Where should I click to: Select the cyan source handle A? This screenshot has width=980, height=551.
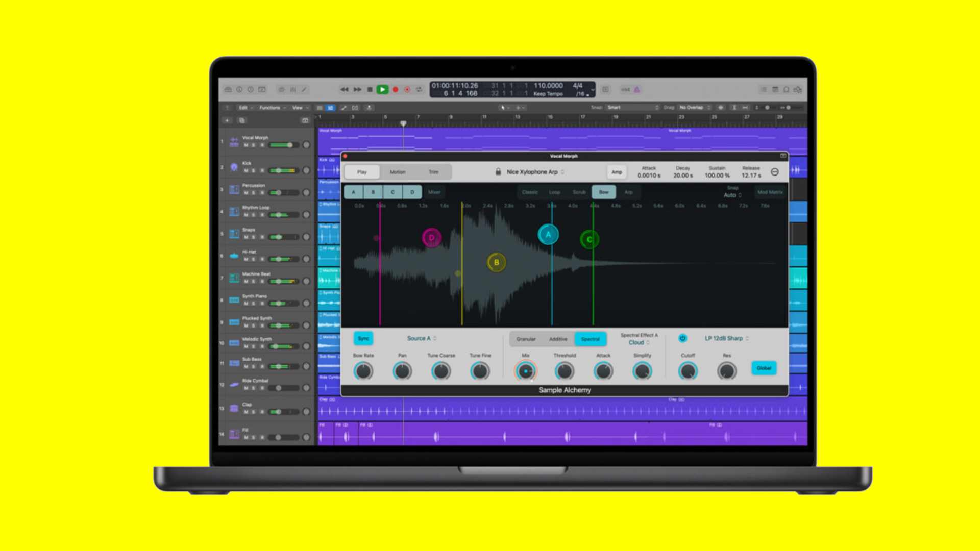pyautogui.click(x=548, y=235)
